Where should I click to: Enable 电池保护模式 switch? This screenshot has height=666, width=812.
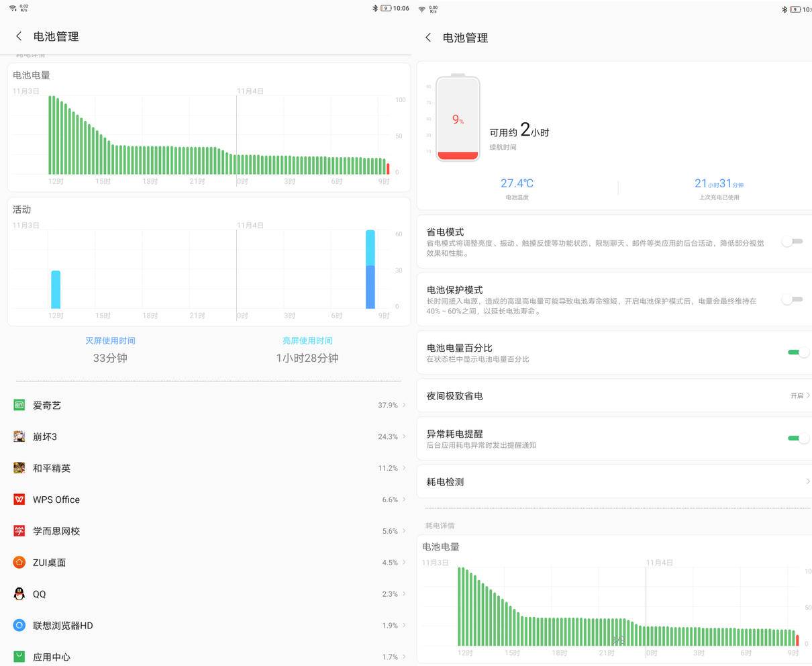[793, 299]
